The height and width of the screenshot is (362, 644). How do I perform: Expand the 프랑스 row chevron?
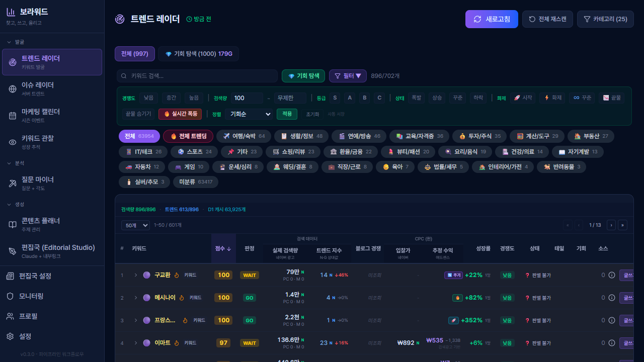(x=135, y=320)
